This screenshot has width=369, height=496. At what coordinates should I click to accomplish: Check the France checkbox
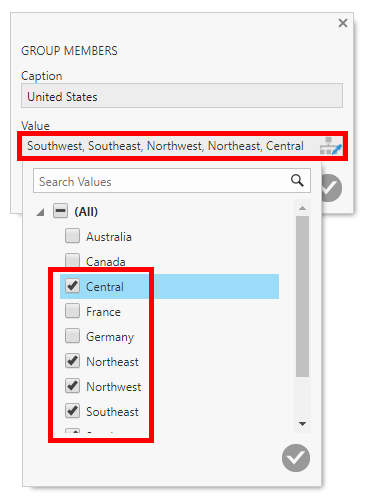pos(72,311)
